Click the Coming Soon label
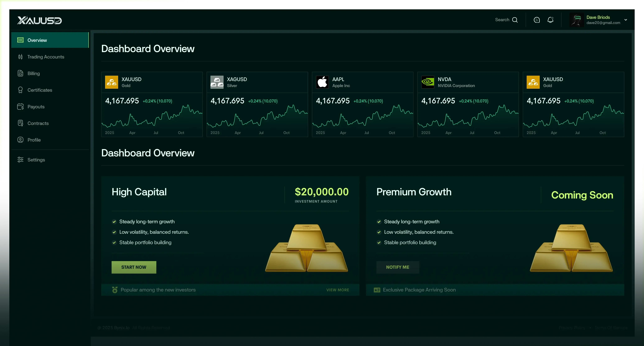This screenshot has width=644, height=346. (x=582, y=195)
